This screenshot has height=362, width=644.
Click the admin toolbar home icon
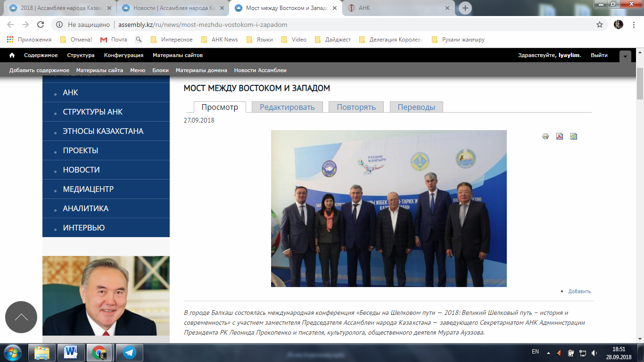(12, 55)
